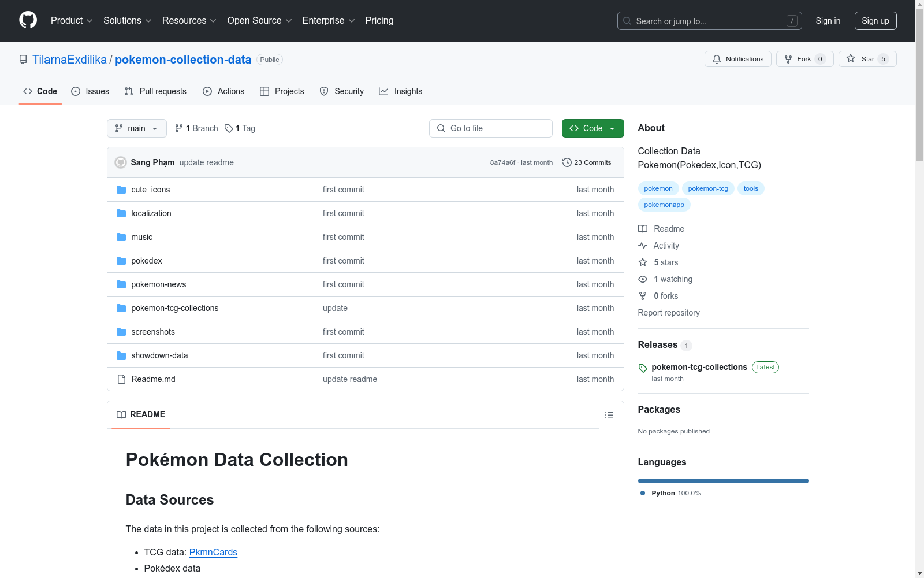Click the screenshots folder icon
Screen dimensions: 924x578
pyautogui.click(x=121, y=332)
